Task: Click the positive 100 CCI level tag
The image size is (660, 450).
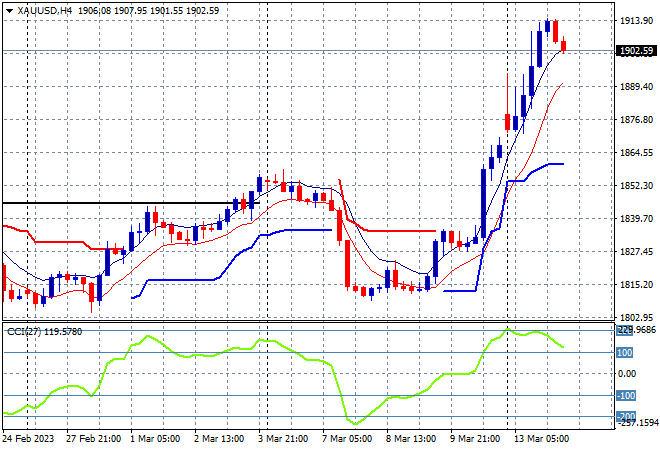Action: click(x=624, y=352)
